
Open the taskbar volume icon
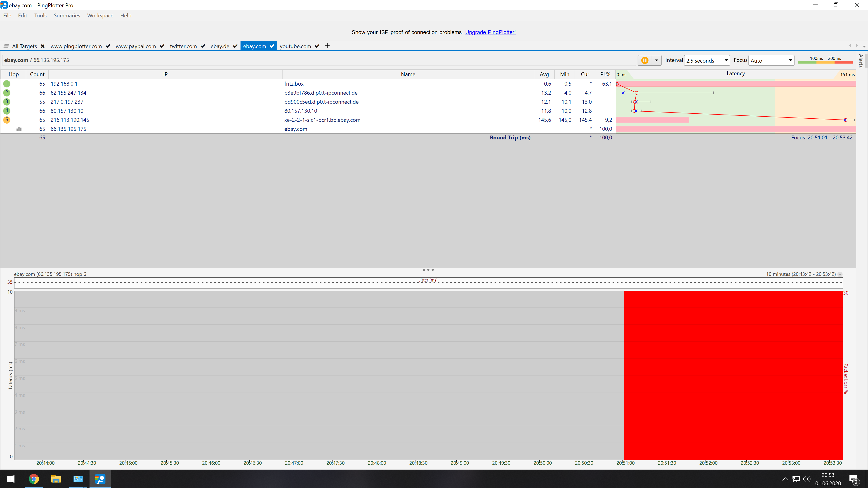[x=806, y=479]
